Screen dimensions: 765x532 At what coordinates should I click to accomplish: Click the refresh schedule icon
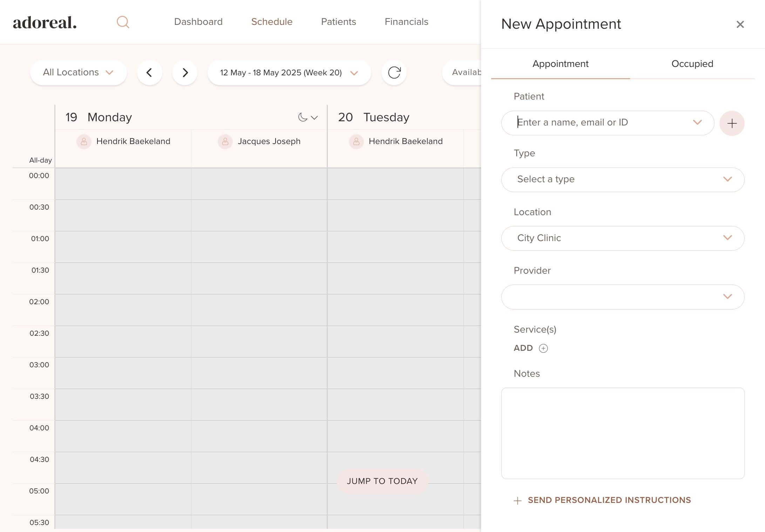click(x=394, y=73)
